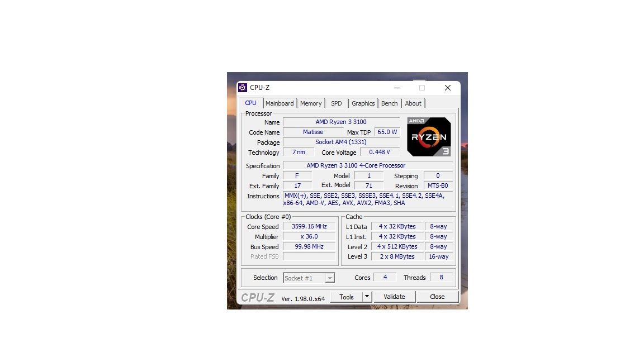Minimize the CPU-Z window
This screenshot has height=362, width=644.
pyautogui.click(x=397, y=88)
